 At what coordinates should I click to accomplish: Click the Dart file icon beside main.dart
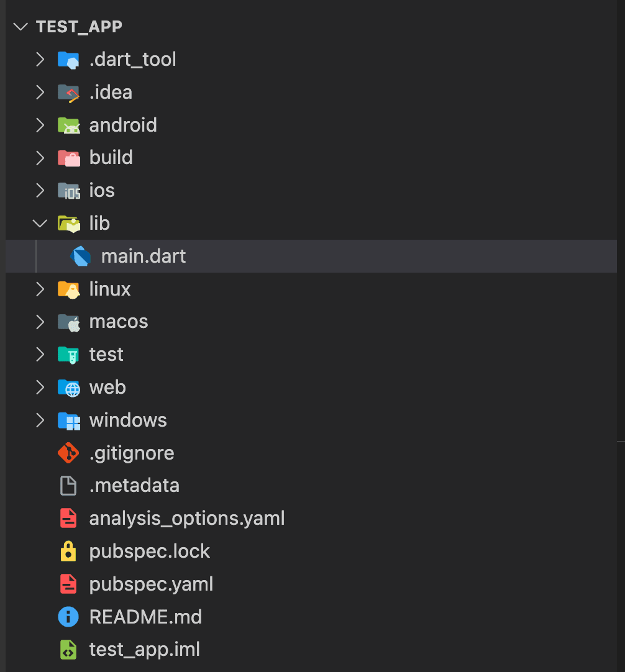click(x=80, y=257)
